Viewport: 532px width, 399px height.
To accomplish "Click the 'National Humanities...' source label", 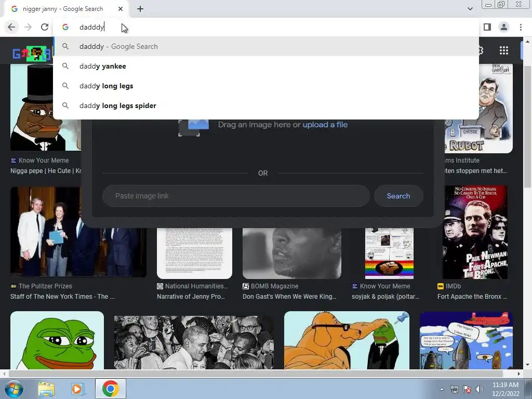I will [x=196, y=286].
